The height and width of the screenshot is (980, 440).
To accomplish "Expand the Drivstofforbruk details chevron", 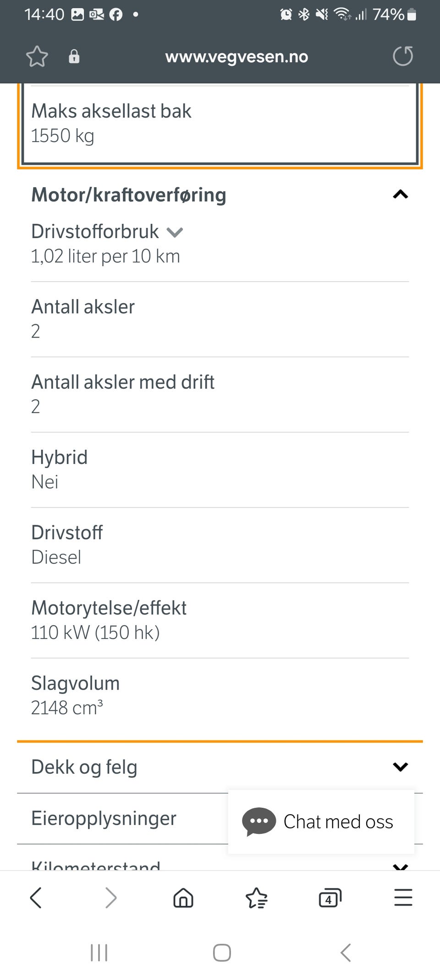I will [x=175, y=233].
